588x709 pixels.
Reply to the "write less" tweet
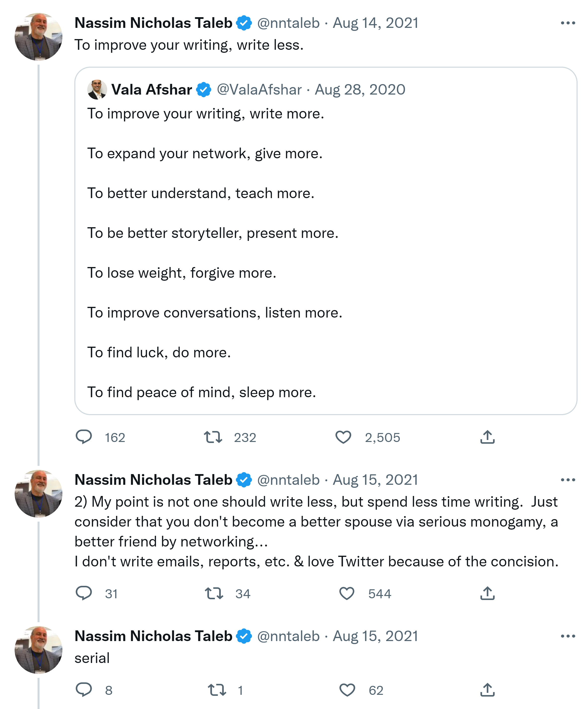pyautogui.click(x=84, y=437)
